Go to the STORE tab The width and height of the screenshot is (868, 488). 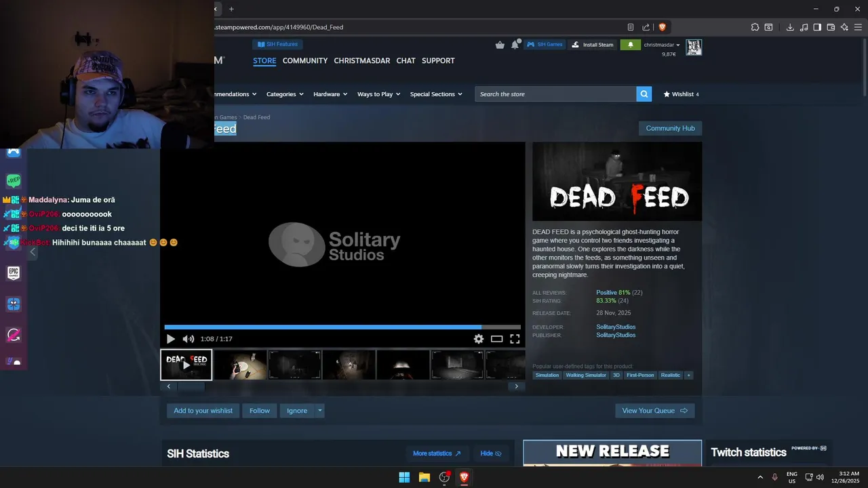(x=264, y=60)
